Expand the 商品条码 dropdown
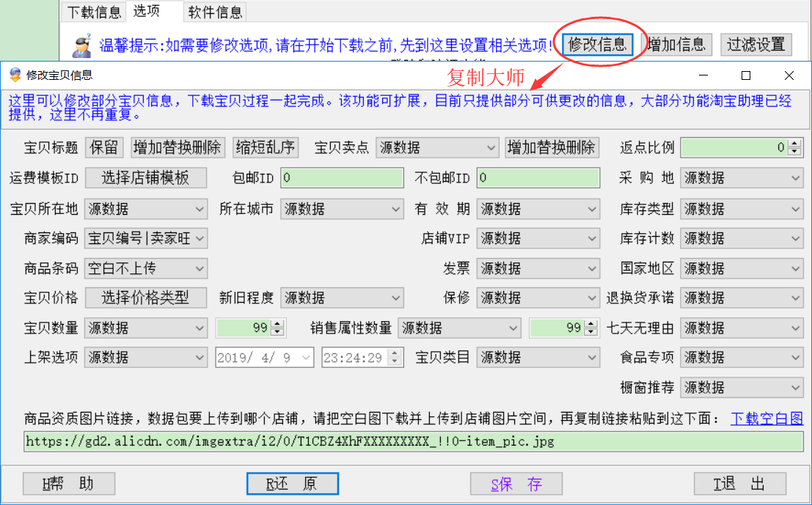 200,268
